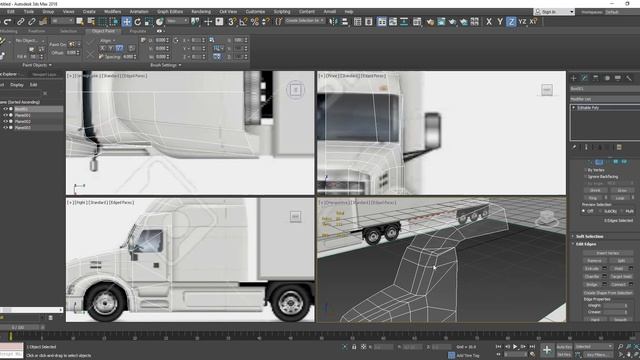
Task: Collapse the Edit Edges rollout
Action: pyautogui.click(x=586, y=244)
